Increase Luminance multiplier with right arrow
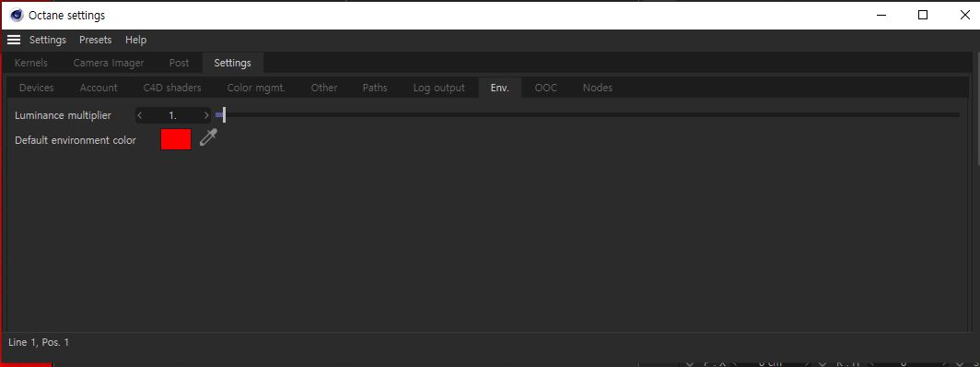This screenshot has height=367, width=980. point(206,115)
